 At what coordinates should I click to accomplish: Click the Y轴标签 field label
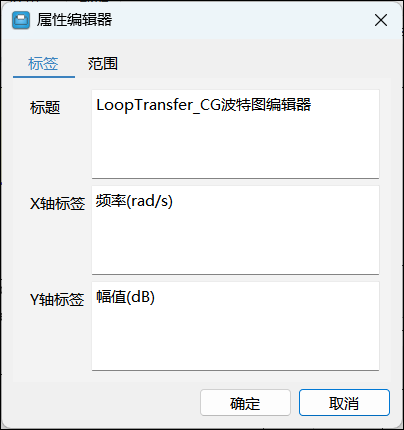coord(57,300)
